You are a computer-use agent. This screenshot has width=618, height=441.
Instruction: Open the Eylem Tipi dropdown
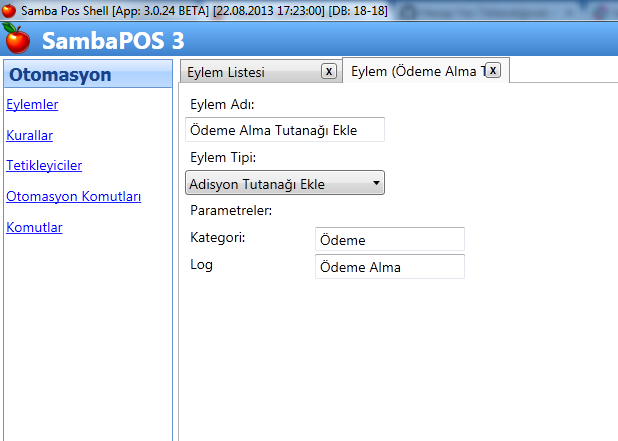click(285, 183)
